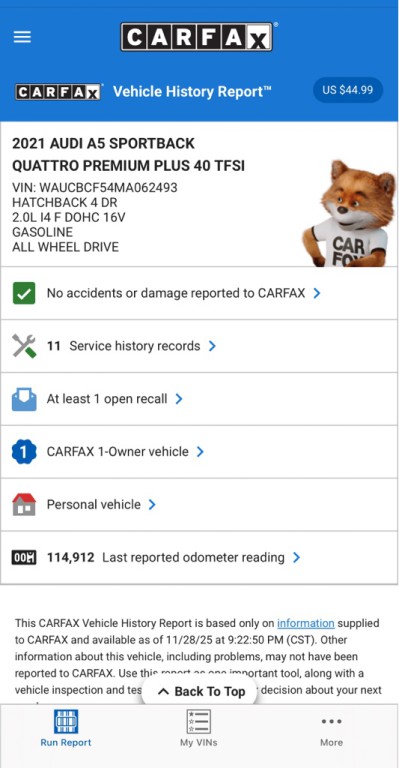The height and width of the screenshot is (768, 399).
Task: Switch to the My VINs tab
Action: [x=198, y=728]
